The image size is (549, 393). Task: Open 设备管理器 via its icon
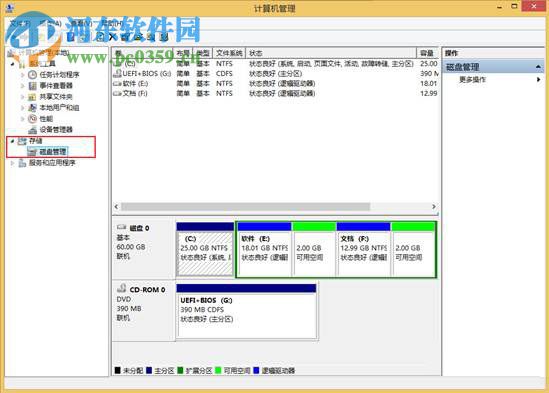[x=32, y=130]
